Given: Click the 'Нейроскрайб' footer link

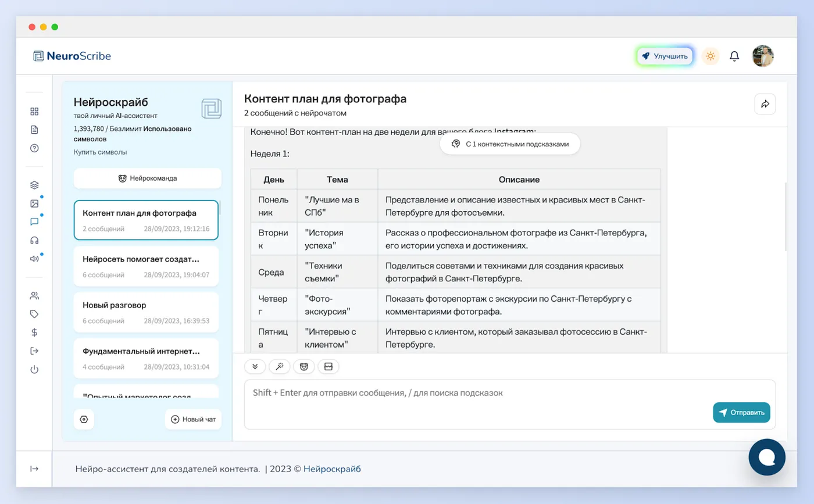Looking at the screenshot, I should (x=332, y=469).
